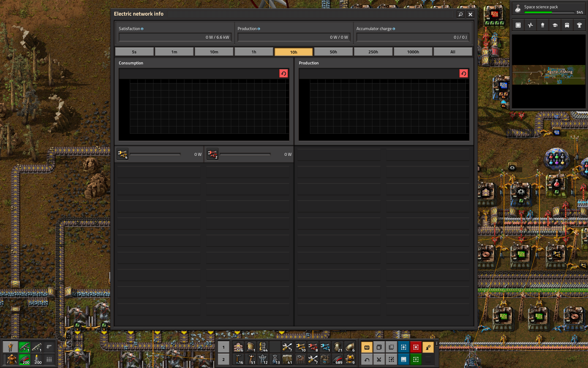Open the trains overview icon
Viewport: 588px width, 368px height.
click(x=567, y=25)
